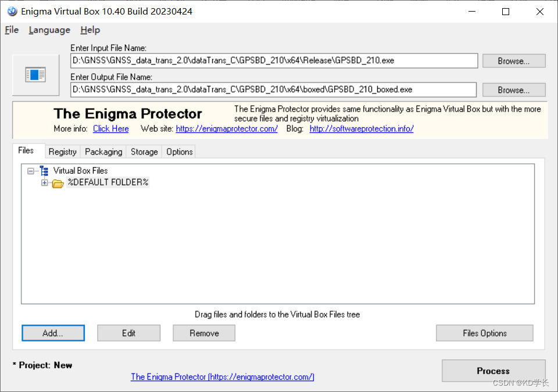The image size is (558, 392).
Task: Switch to the Registry tab
Action: pyautogui.click(x=62, y=152)
